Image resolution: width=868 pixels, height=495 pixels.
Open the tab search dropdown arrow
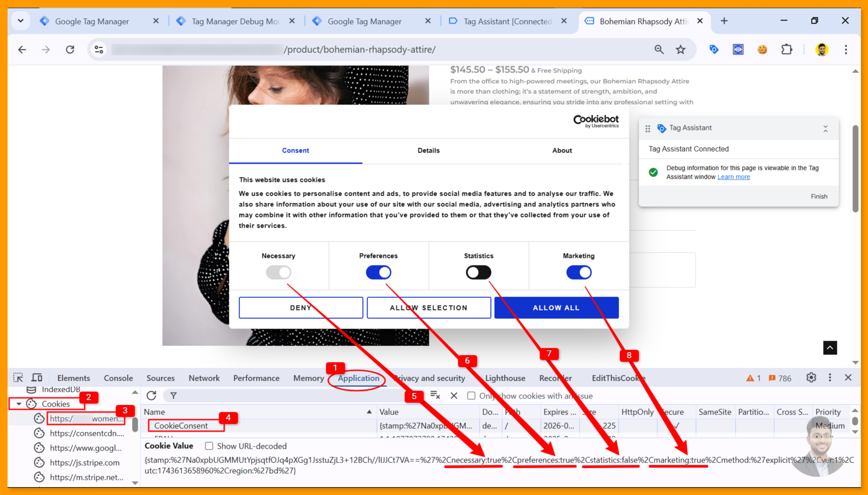coord(20,21)
